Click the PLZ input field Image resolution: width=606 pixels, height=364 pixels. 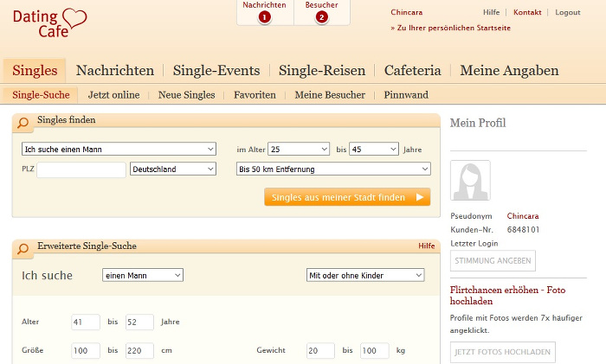(81, 169)
